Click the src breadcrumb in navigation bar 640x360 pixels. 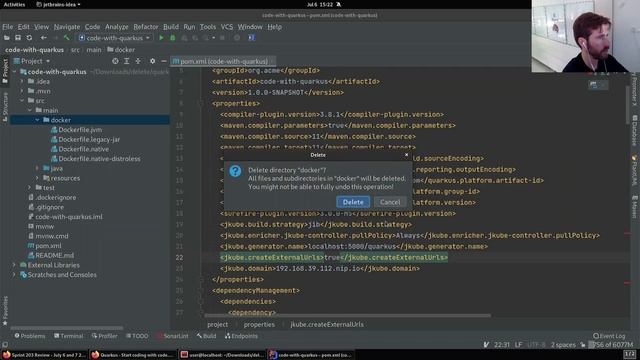point(75,50)
